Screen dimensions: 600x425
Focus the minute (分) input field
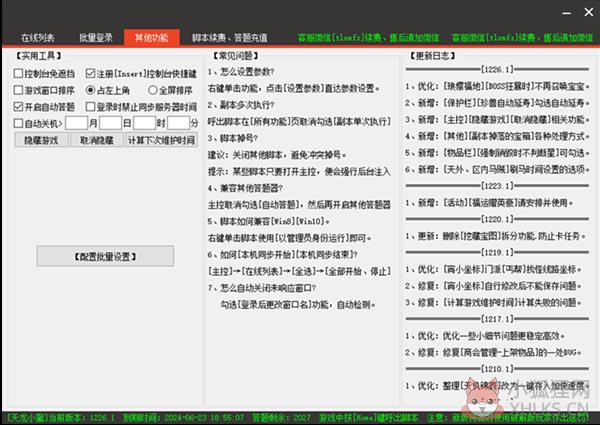178,123
